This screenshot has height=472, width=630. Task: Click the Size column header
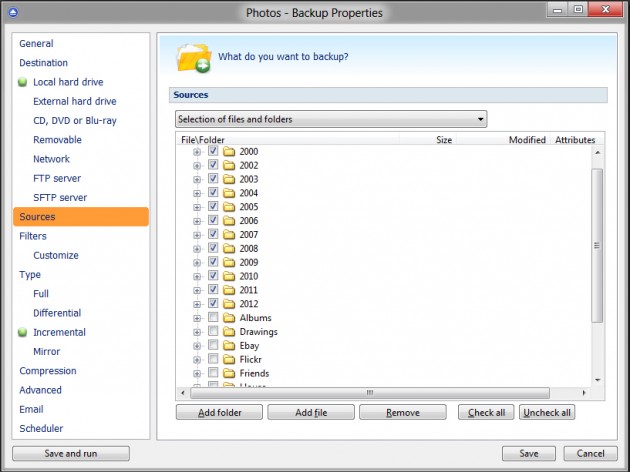444,140
